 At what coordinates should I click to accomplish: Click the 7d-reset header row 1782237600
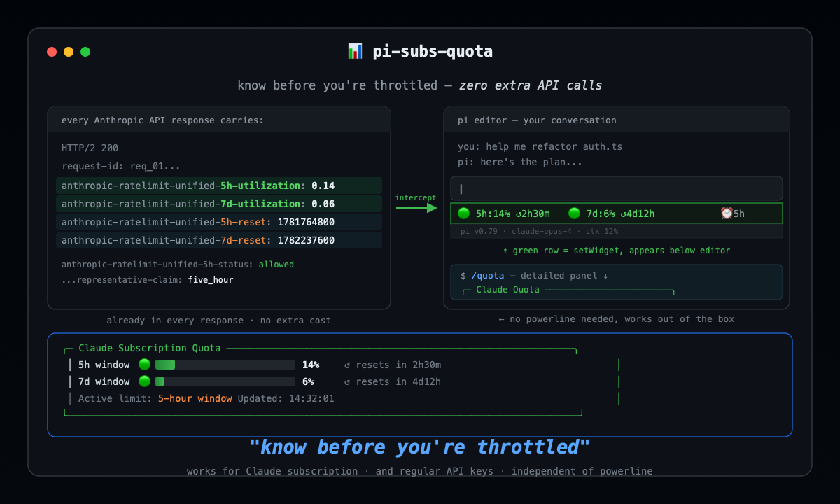(219, 240)
